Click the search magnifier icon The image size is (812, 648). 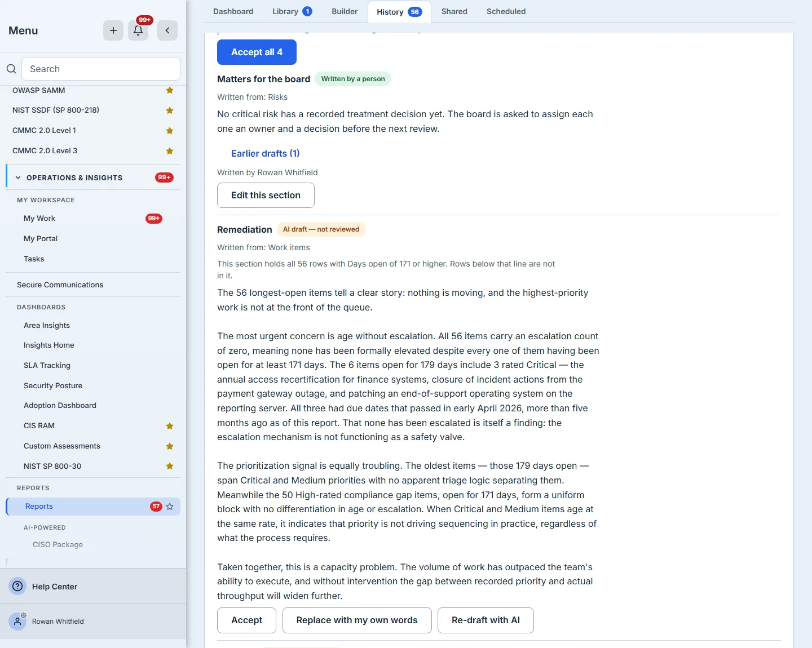pyautogui.click(x=11, y=69)
